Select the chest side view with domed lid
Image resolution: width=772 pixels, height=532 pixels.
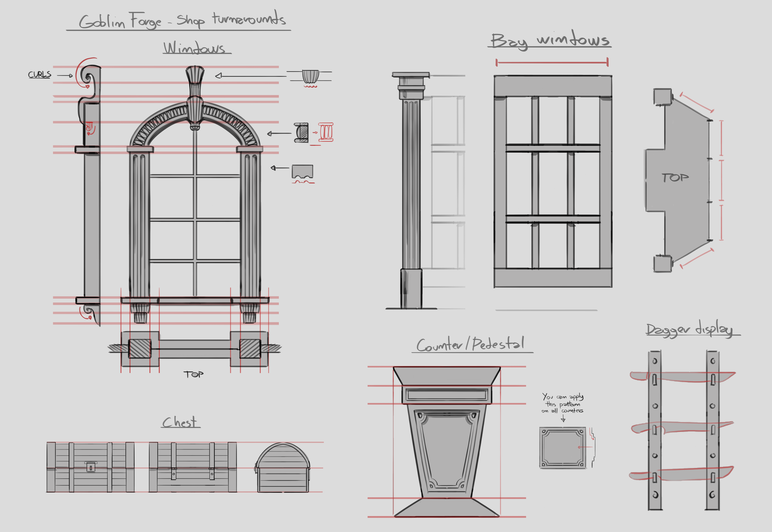pyautogui.click(x=283, y=467)
